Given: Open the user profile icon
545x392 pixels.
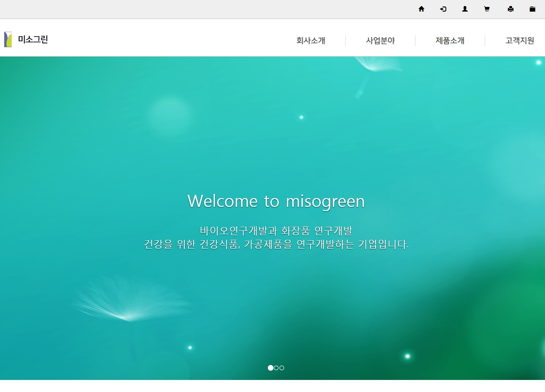Looking at the screenshot, I should pyautogui.click(x=465, y=9).
